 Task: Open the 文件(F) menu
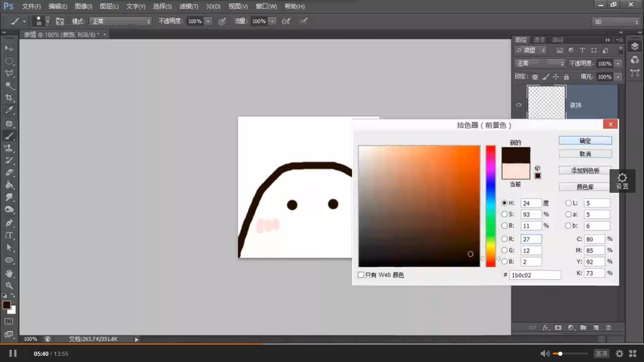click(x=32, y=7)
